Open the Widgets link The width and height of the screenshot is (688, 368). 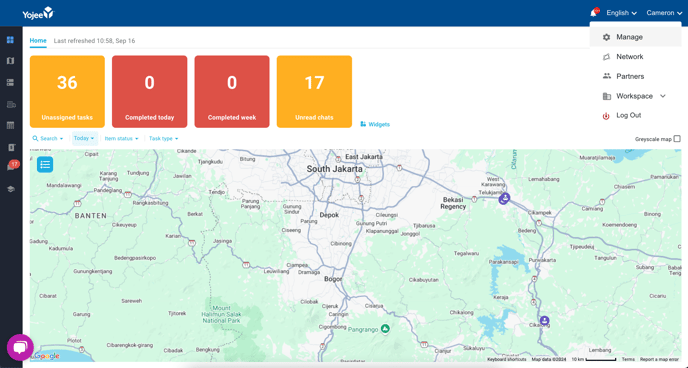[375, 124]
